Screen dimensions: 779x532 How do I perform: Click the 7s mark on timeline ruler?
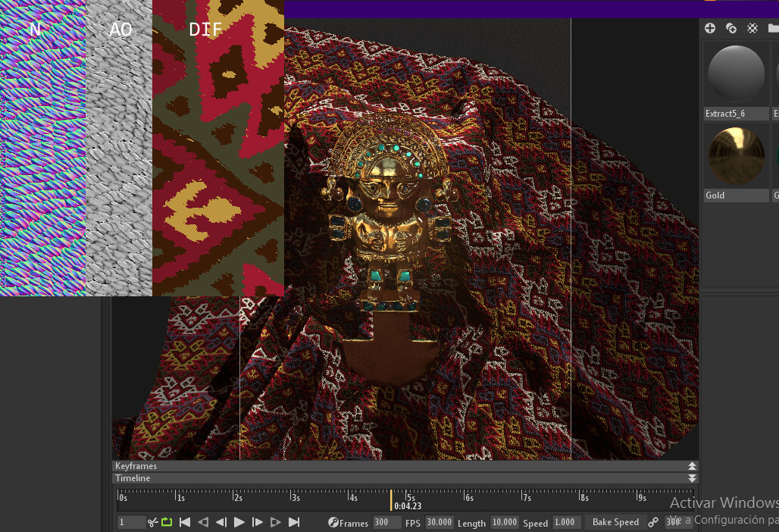point(527,497)
